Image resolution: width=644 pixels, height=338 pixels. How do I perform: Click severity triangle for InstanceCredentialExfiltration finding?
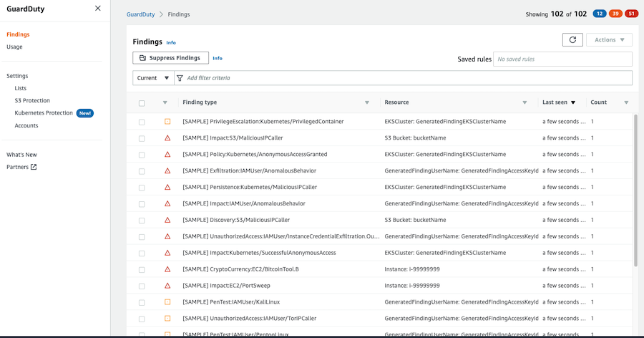(x=167, y=236)
